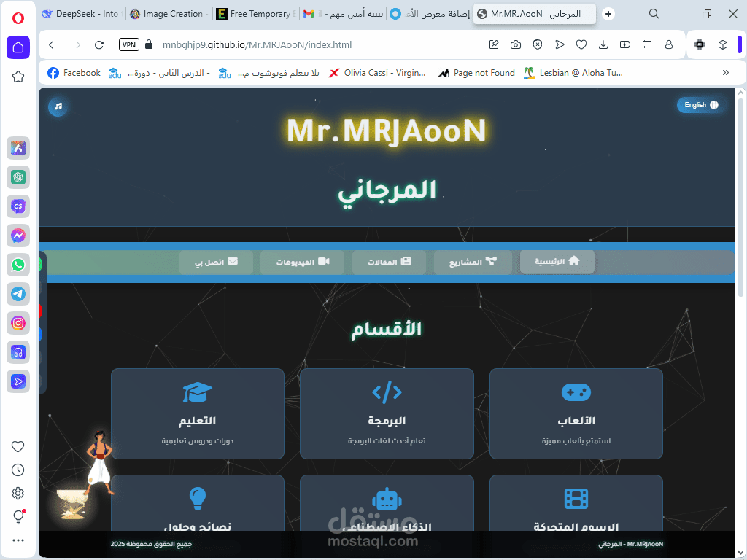
Task: Switch site language to English
Action: pyautogui.click(x=701, y=105)
